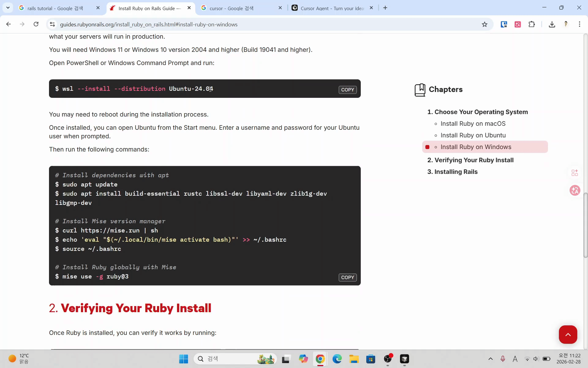Click the 'source ~/.bashrc' command line
Image resolution: width=588 pixels, height=368 pixels.
[x=88, y=249]
